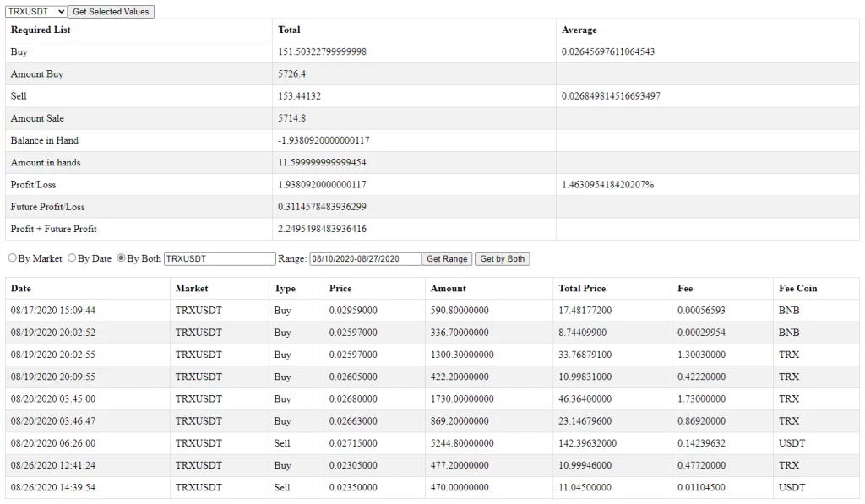Click value 2.2495498483936416
The width and height of the screenshot is (865, 504).
(322, 228)
